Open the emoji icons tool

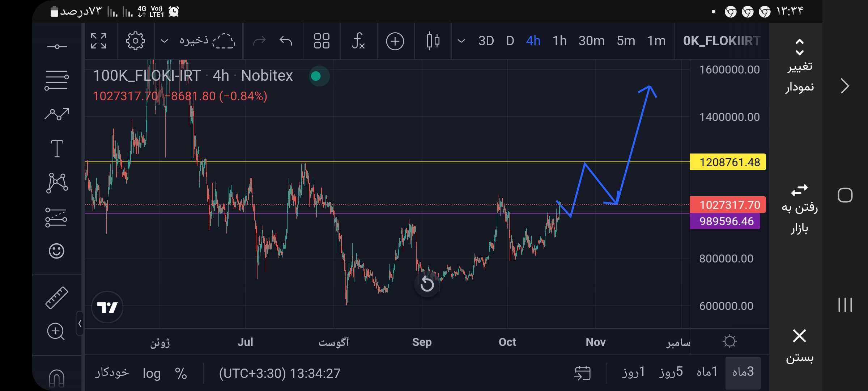pyautogui.click(x=56, y=251)
